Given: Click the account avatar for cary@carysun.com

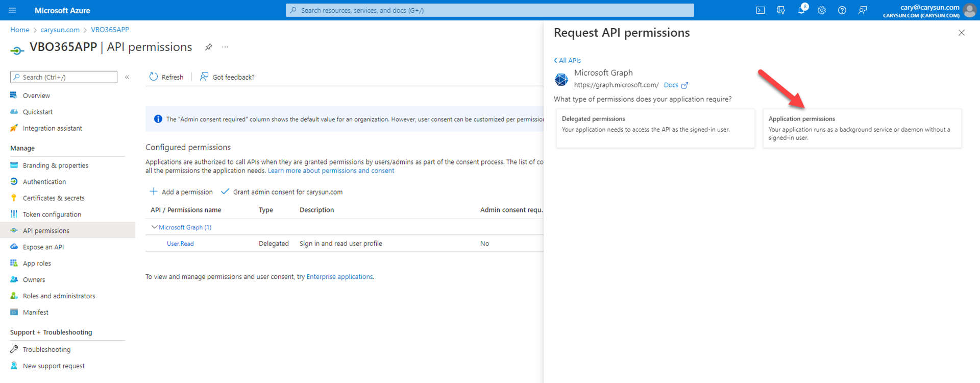Looking at the screenshot, I should click(969, 10).
